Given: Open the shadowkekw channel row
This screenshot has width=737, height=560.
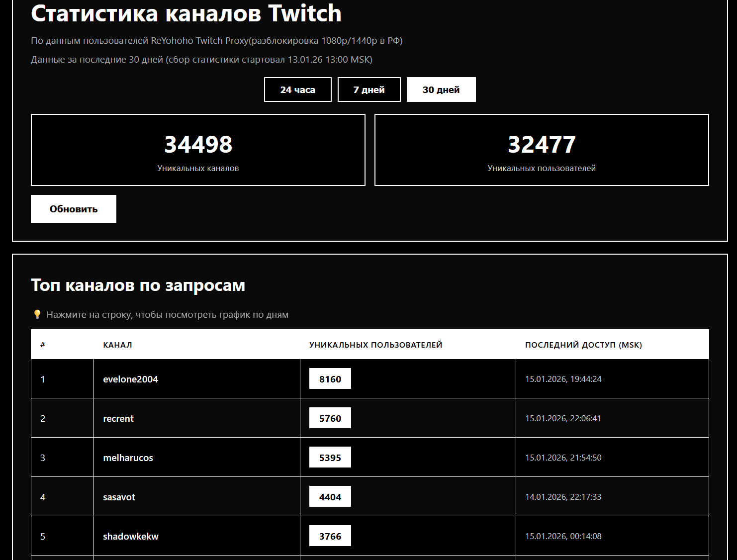Looking at the screenshot, I should (370, 536).
